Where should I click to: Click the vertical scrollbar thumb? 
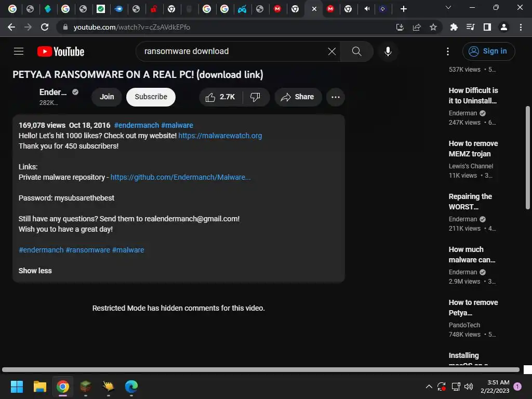point(528,158)
